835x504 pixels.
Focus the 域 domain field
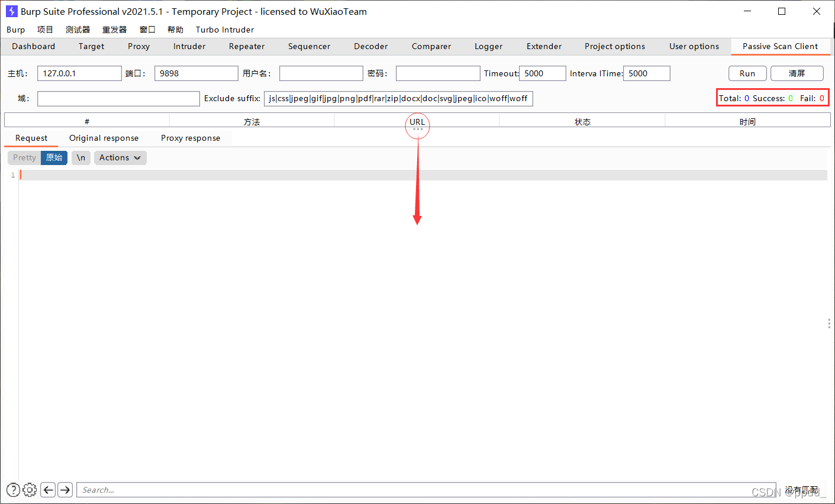click(x=118, y=98)
